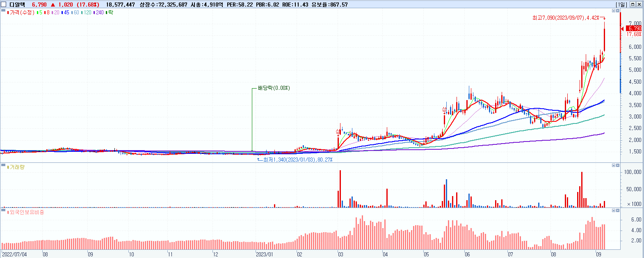Click the red 6,790 current price tag
Screen dimensions: 644x258
[633, 28]
